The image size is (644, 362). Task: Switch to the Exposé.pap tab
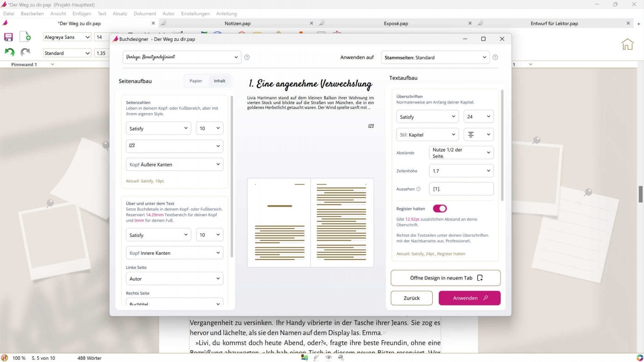coord(396,23)
